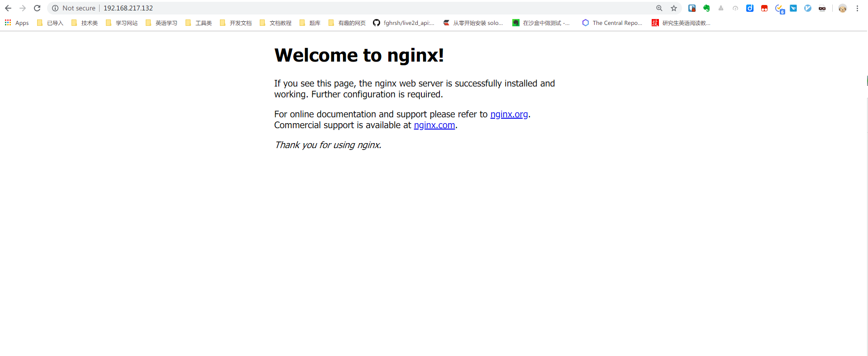This screenshot has width=868, height=356.
Task: Open the Evernote elephant extension
Action: (x=706, y=8)
